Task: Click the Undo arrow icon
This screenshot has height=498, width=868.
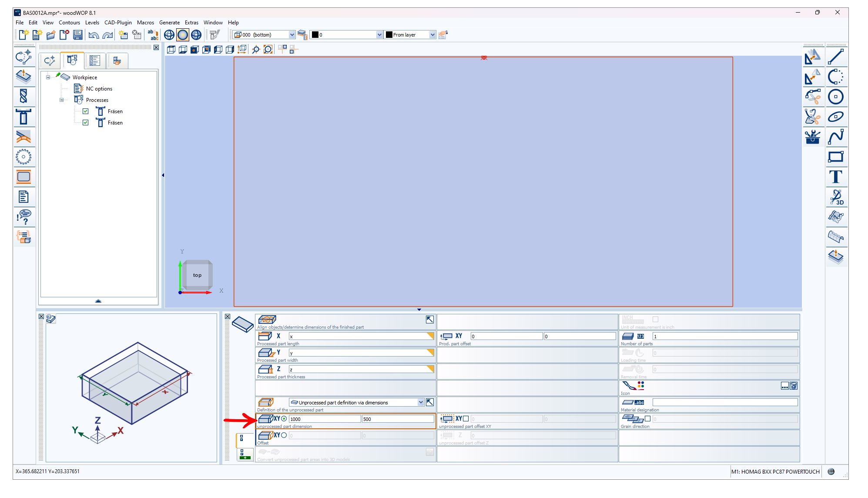Action: [x=94, y=35]
